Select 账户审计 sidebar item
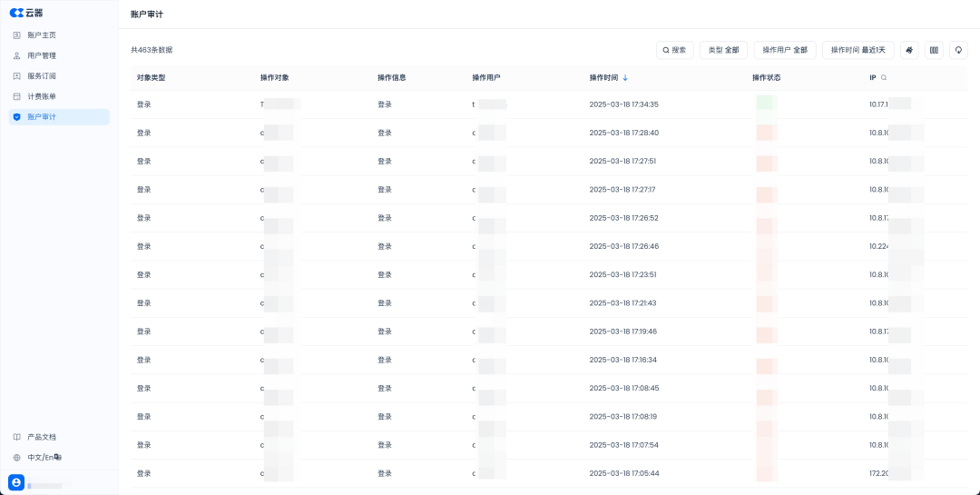 click(59, 117)
